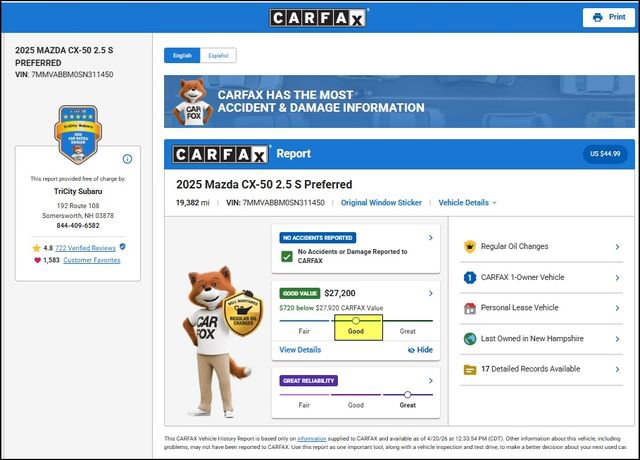The image size is (640, 460).
Task: Click the Detailed Records folder icon
Action: (x=470, y=370)
